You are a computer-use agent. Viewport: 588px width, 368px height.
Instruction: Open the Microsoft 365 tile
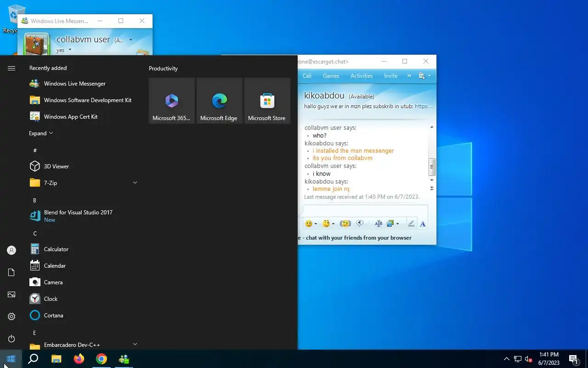click(172, 101)
